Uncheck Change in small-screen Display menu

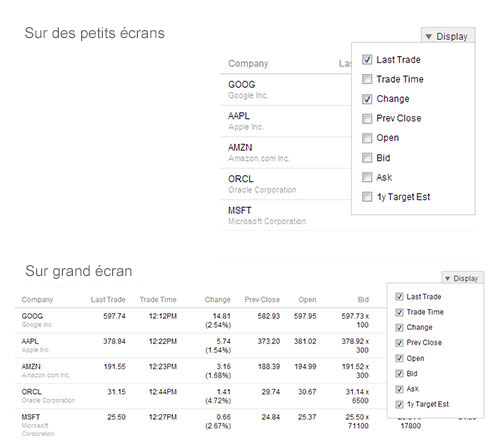tap(367, 99)
